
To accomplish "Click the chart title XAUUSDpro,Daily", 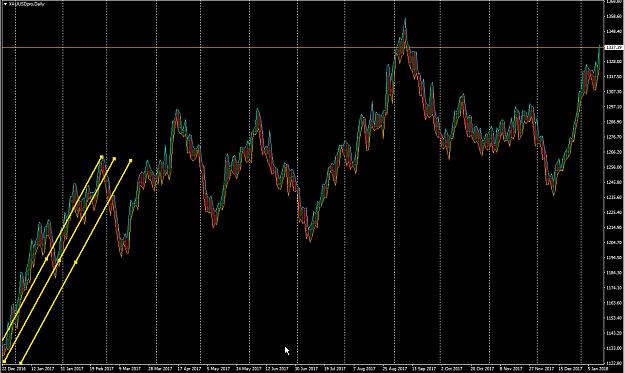I will 27,4.
